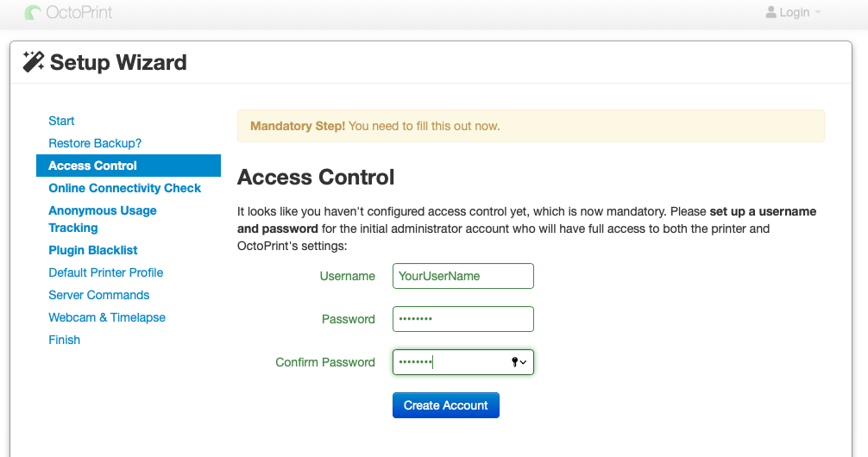This screenshot has height=457, width=868.
Task: Switch to Online Connectivity Check step
Action: pyautogui.click(x=124, y=188)
